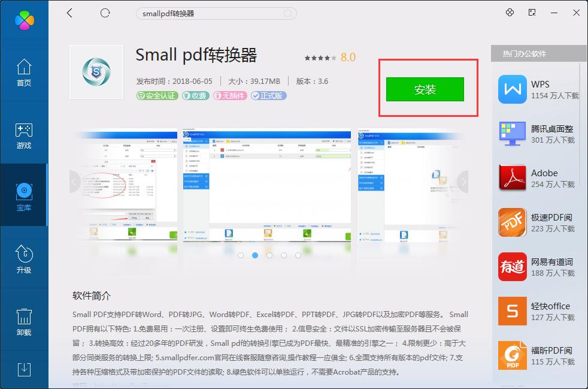Viewport: 588px width, 389px height.
Task: Click the 轻快office name in popular list
Action: [x=550, y=306]
